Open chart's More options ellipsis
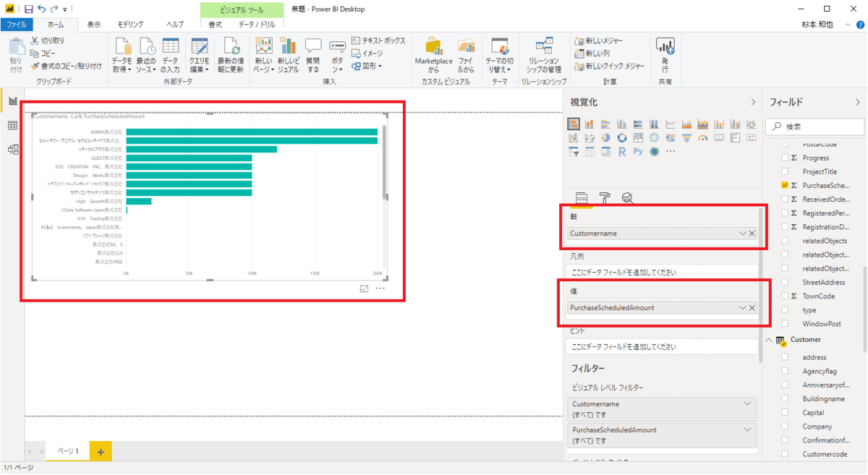868x475 pixels. click(380, 288)
